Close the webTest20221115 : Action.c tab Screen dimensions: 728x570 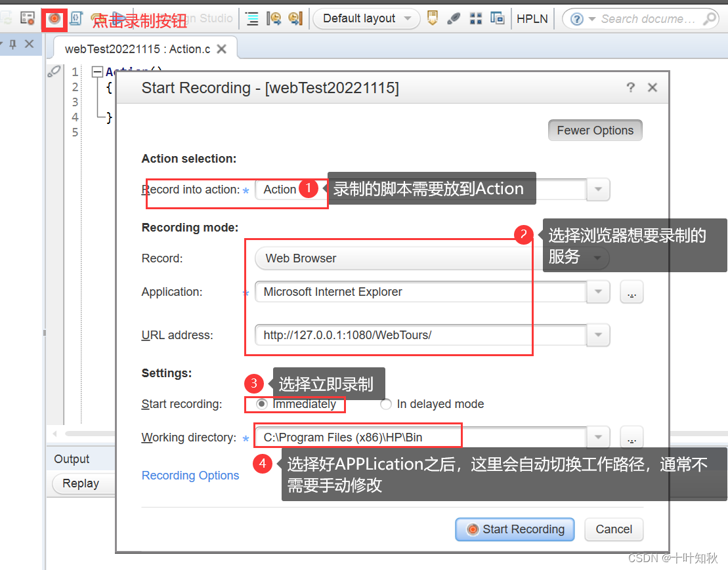pyautogui.click(x=221, y=49)
